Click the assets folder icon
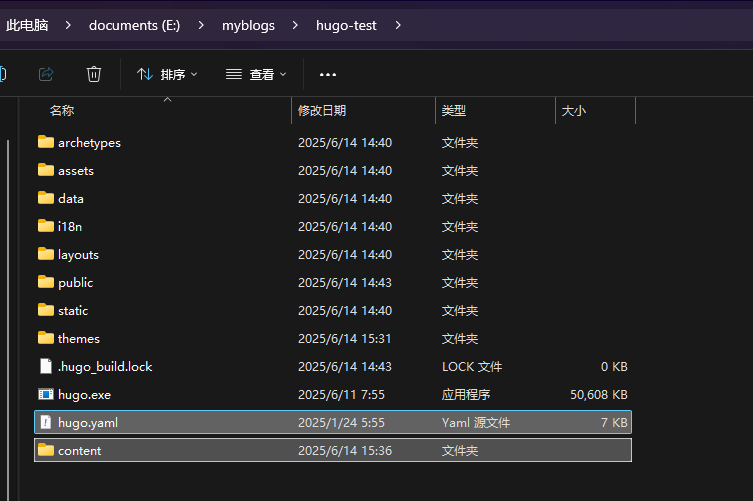 pos(46,170)
